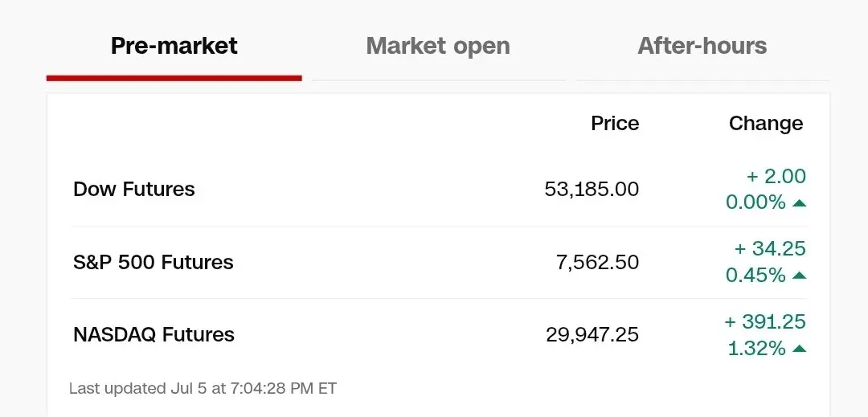This screenshot has height=417, width=868.
Task: Click the + 2.00 Dow change value
Action: coord(776,177)
